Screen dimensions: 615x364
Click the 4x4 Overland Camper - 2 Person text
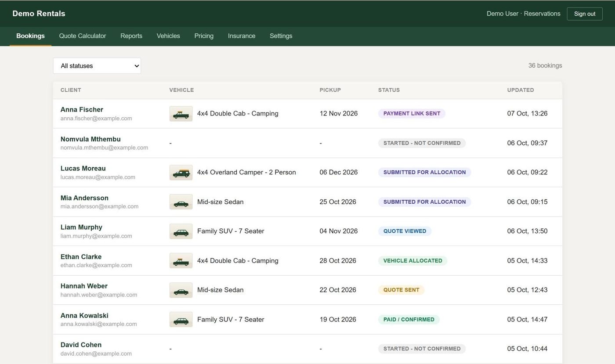[246, 172]
